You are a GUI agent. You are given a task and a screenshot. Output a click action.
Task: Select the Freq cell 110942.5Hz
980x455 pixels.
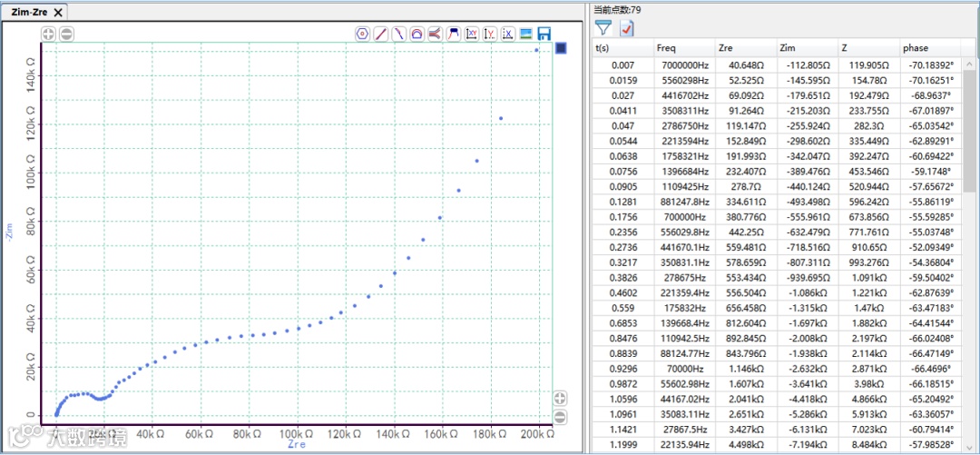coord(683,338)
